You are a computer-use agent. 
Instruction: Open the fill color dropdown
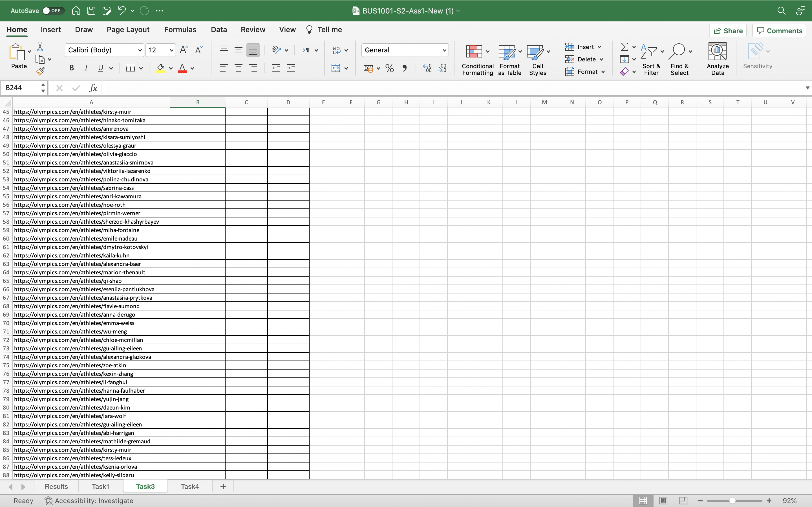(171, 68)
